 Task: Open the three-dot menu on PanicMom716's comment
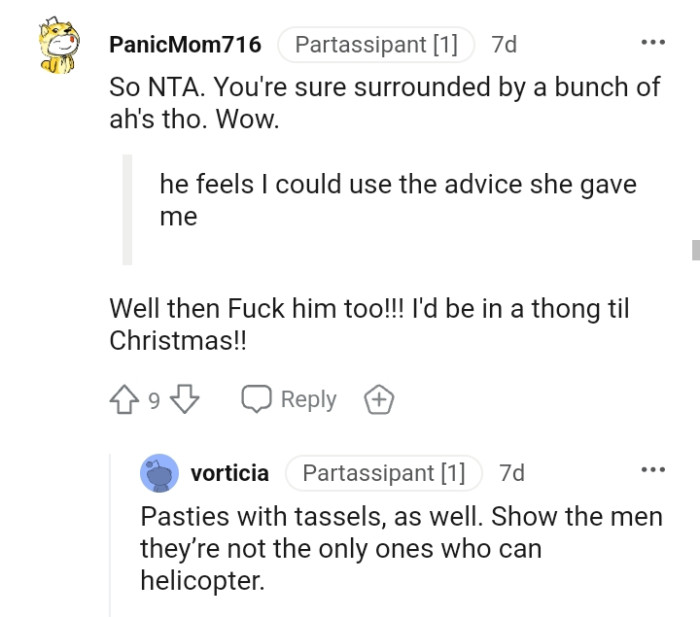[653, 43]
